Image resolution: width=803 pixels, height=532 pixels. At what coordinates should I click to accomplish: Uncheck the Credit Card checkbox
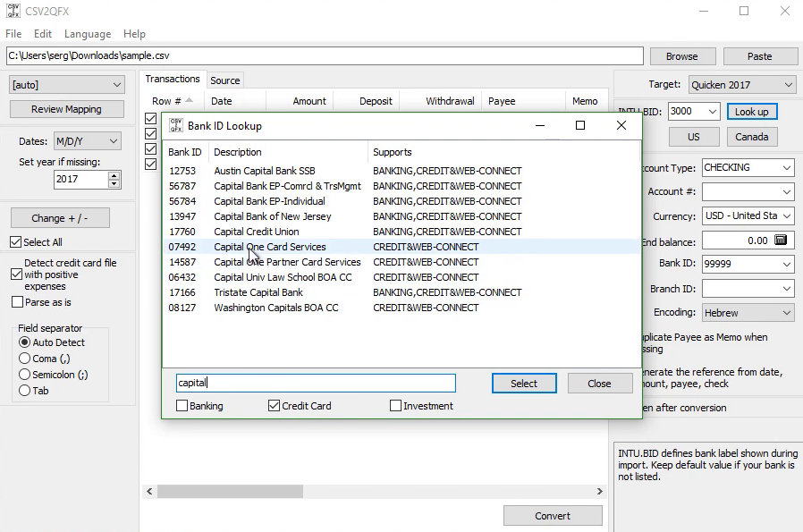point(274,406)
